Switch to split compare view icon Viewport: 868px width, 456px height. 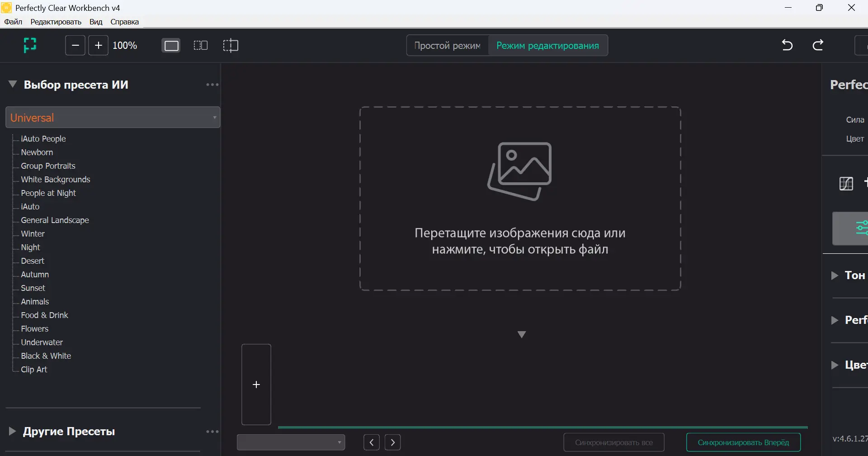[201, 45]
